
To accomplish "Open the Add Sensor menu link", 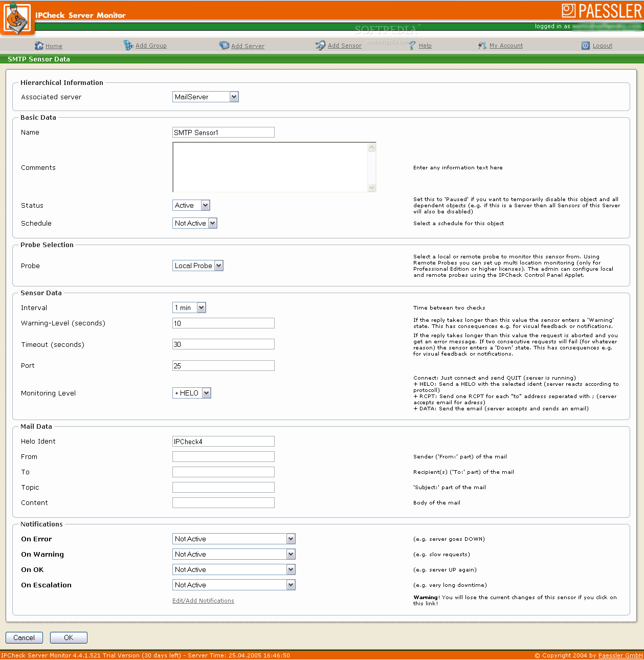I will [x=345, y=46].
